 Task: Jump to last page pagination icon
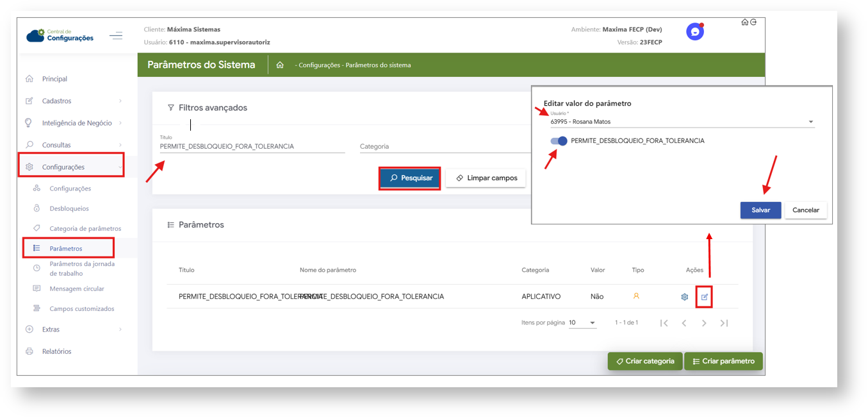pos(724,323)
